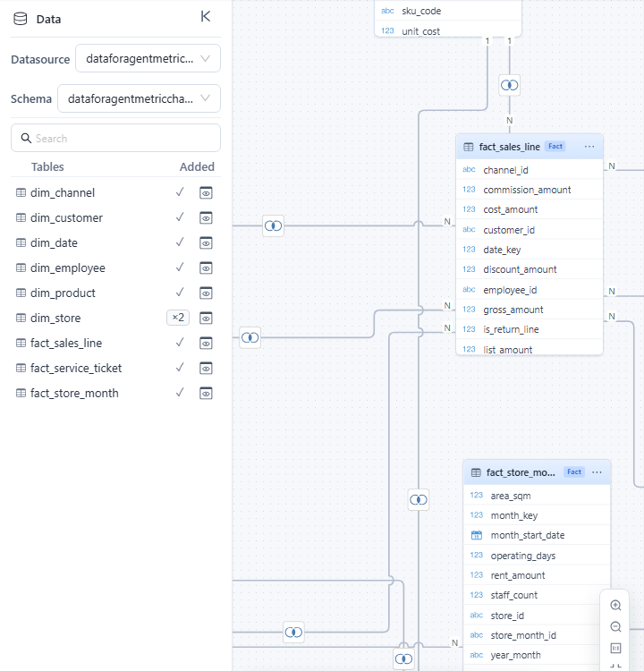Screen dimensions: 644x671
Task: Select the area_sqm column
Action: coord(537,496)
